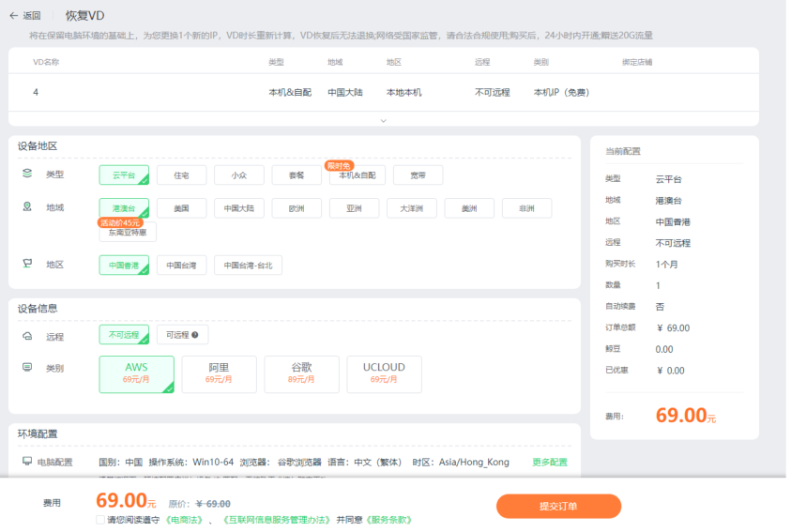This screenshot has height=532, width=791.
Task: Click the VD name cell 4
Action: click(x=36, y=92)
